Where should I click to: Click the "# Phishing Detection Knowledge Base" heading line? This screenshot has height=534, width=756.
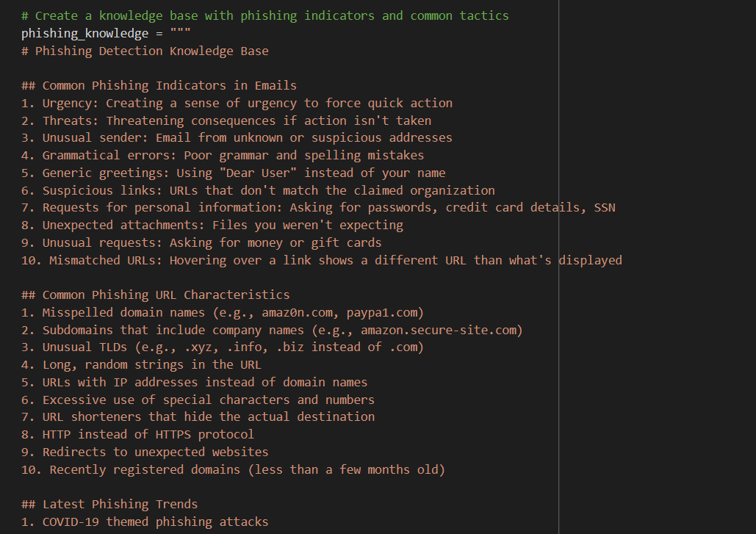click(145, 51)
